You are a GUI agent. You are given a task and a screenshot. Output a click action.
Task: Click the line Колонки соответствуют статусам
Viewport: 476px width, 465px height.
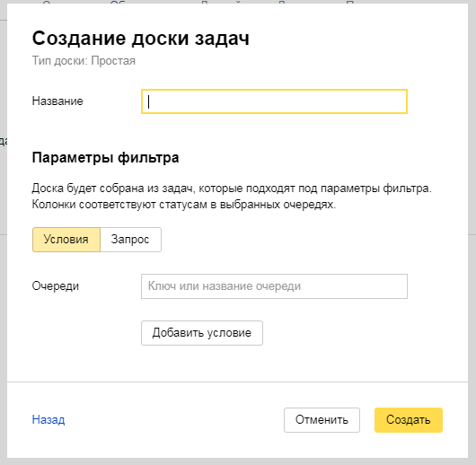point(184,205)
